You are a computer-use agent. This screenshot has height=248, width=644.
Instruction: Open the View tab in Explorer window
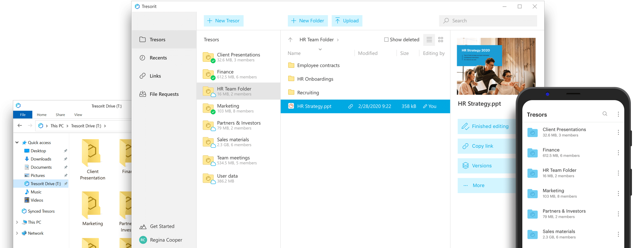78,115
